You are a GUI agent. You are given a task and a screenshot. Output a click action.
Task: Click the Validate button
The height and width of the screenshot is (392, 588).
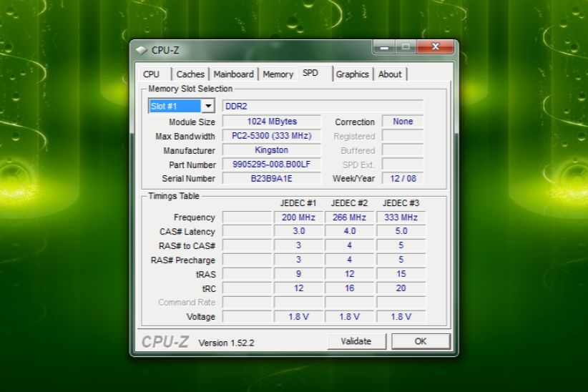point(356,341)
